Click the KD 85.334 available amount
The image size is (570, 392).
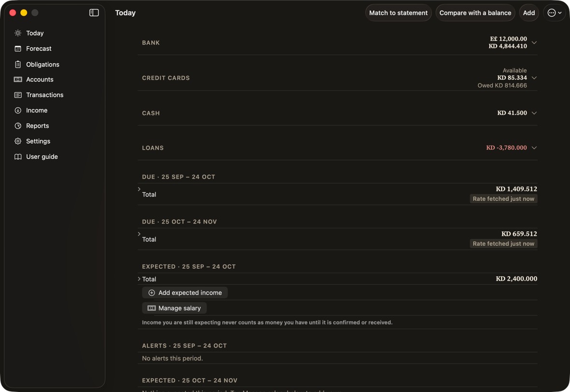click(x=512, y=78)
